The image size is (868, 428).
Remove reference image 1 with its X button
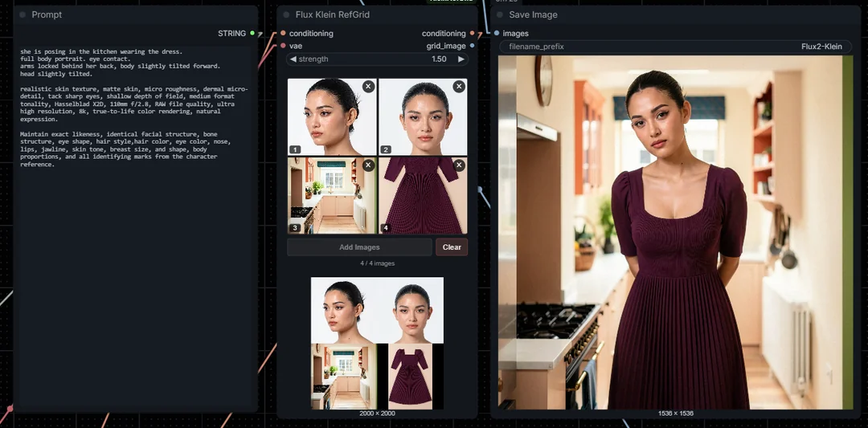[x=368, y=86]
